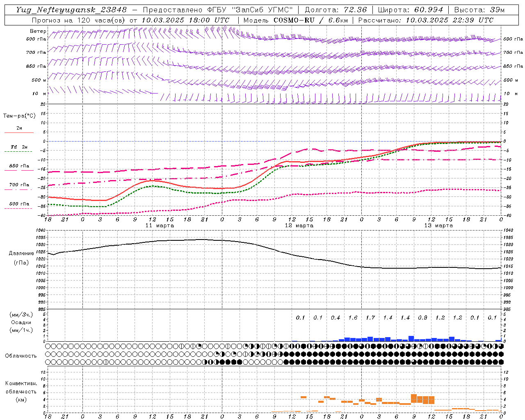Select the precipitation value '0.9'
The height and width of the screenshot is (420, 525).
422,317
